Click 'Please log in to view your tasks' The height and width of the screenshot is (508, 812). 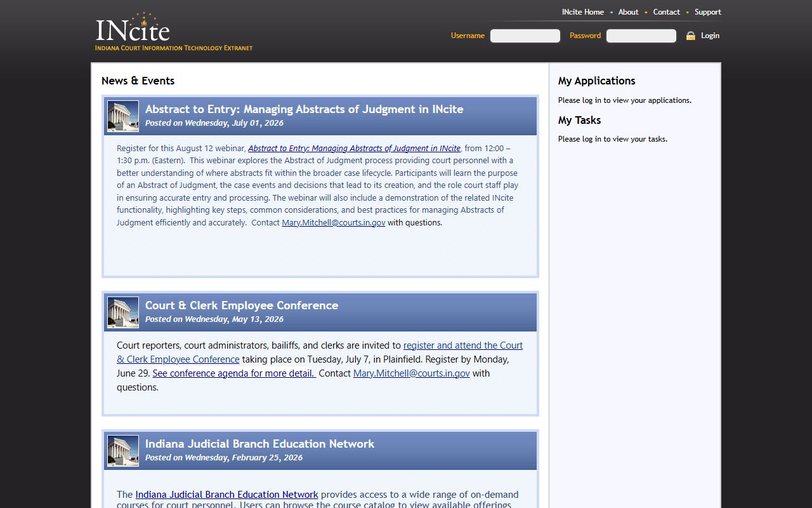click(x=613, y=139)
